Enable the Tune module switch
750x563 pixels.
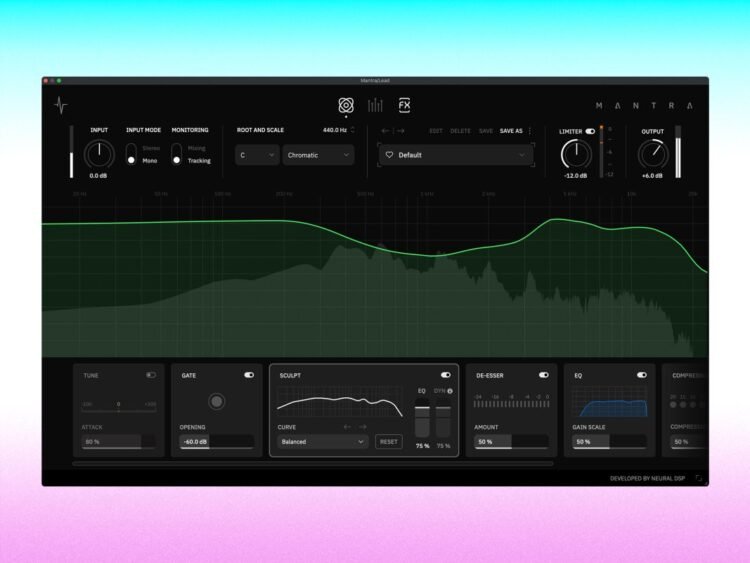[151, 375]
